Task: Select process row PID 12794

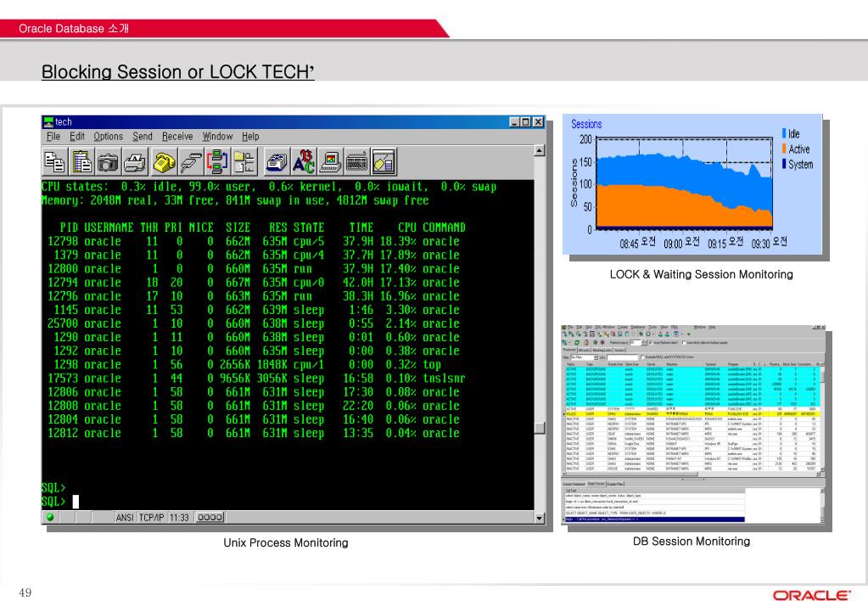Action: [x=254, y=283]
